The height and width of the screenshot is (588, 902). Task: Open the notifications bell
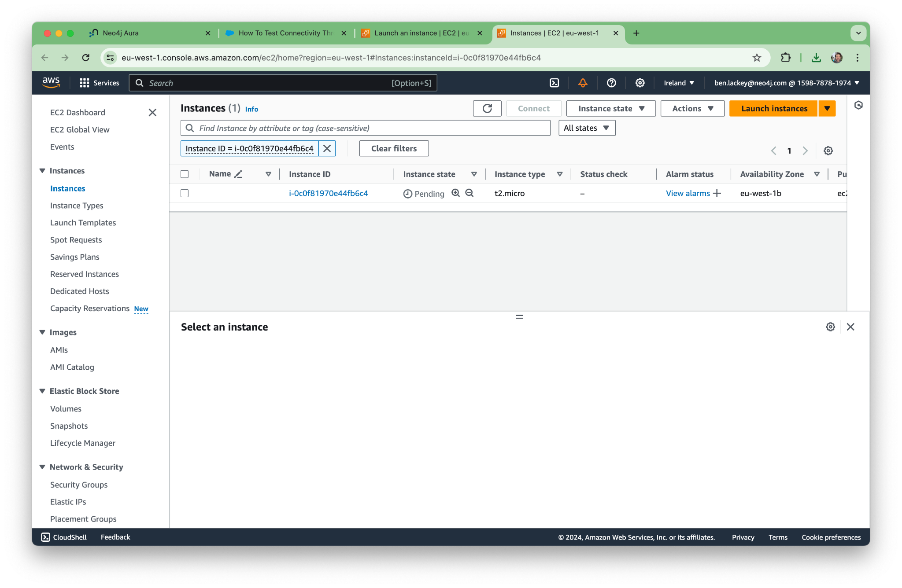583,83
